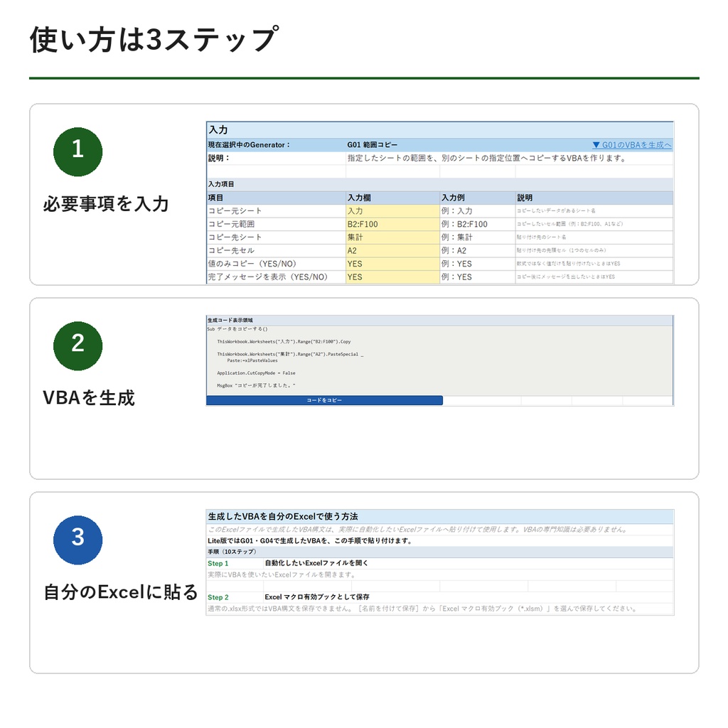
Task: Click the 'コピー元範囲' row label
Action: 231,224
